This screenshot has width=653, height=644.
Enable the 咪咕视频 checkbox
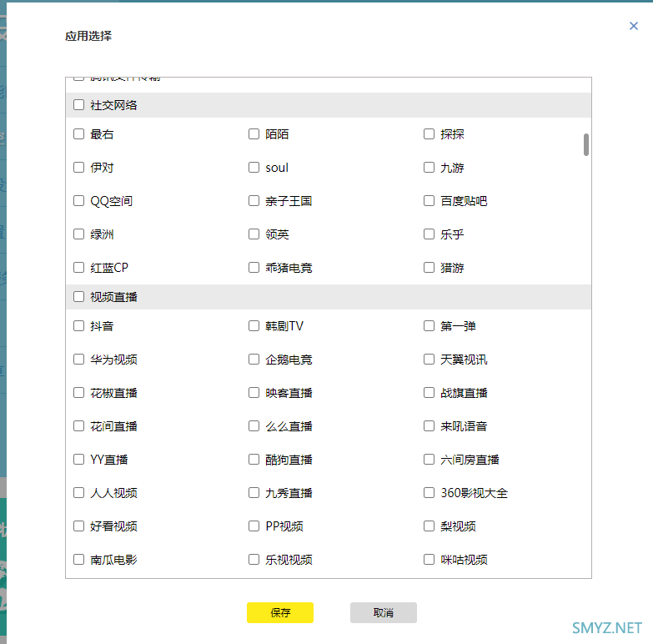click(429, 560)
